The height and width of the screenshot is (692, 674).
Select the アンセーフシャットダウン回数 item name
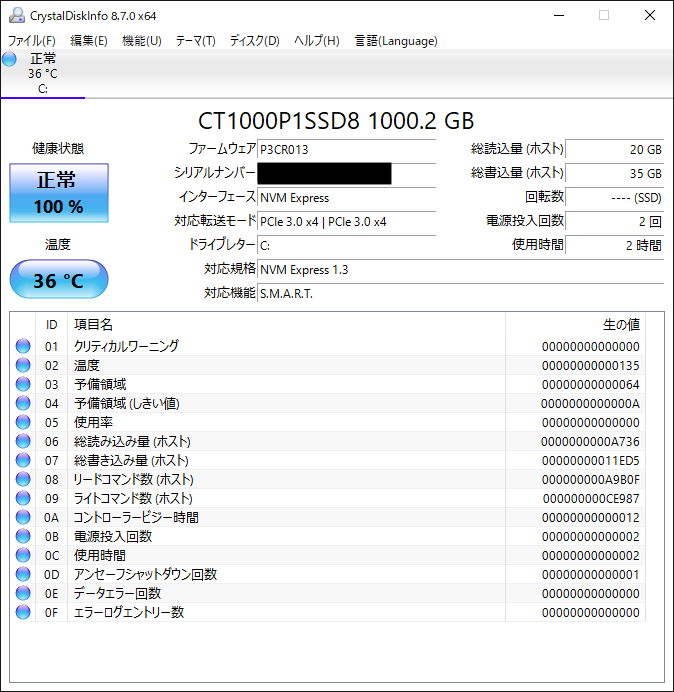click(145, 574)
